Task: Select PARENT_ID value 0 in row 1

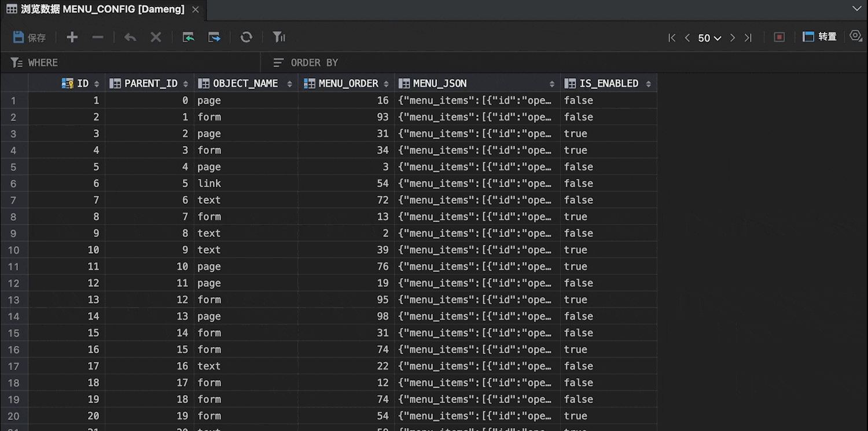Action: [x=149, y=100]
